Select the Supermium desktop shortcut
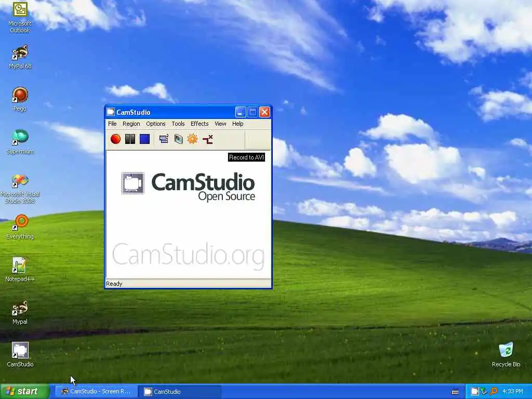Viewport: 532px width, 399px height. tap(20, 142)
